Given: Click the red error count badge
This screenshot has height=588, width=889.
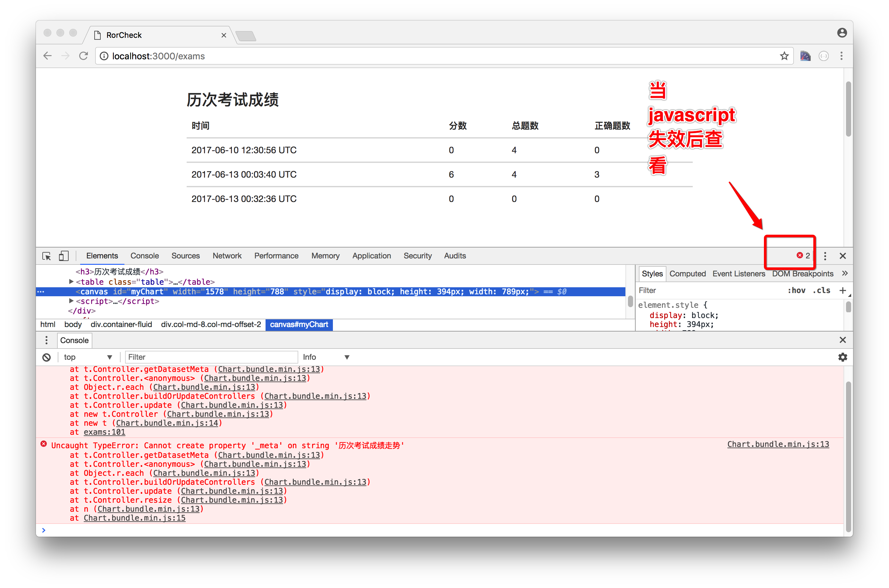Looking at the screenshot, I should [x=803, y=256].
